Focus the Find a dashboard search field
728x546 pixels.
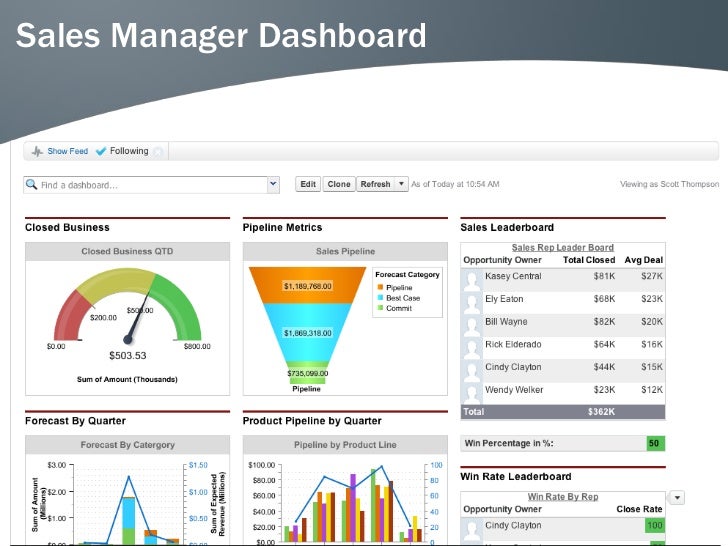pyautogui.click(x=151, y=185)
